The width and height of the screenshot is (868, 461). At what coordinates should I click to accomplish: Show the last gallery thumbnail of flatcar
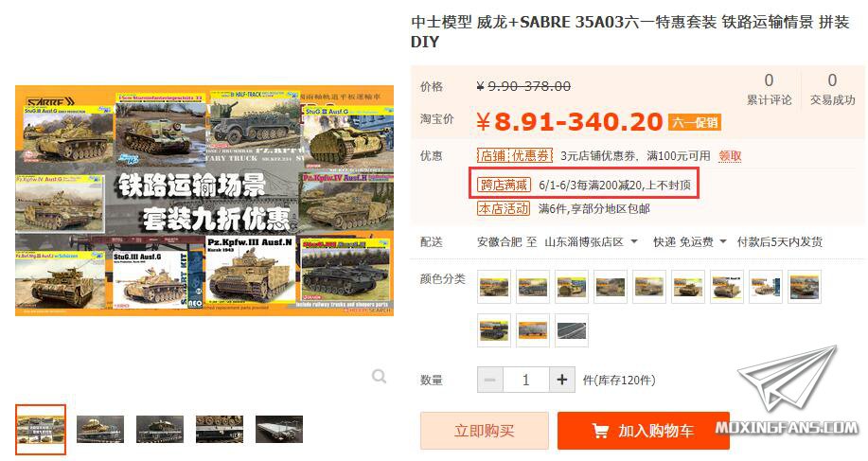(x=279, y=430)
